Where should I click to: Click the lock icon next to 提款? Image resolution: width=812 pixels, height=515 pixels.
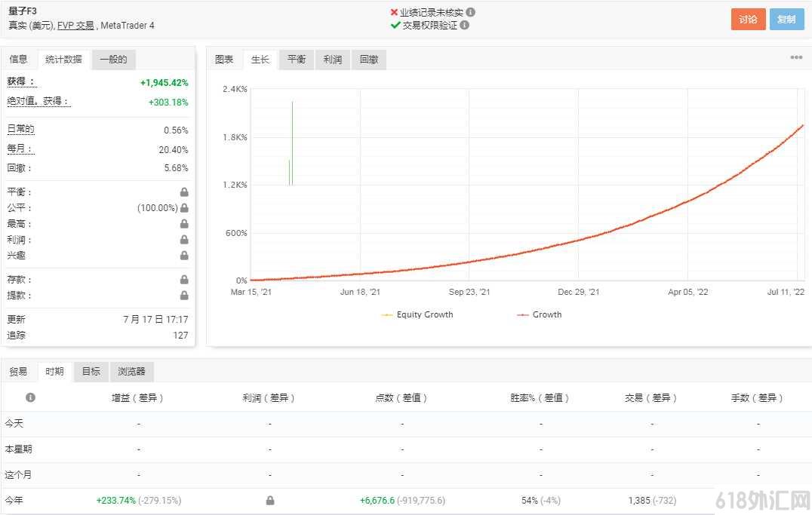click(184, 296)
